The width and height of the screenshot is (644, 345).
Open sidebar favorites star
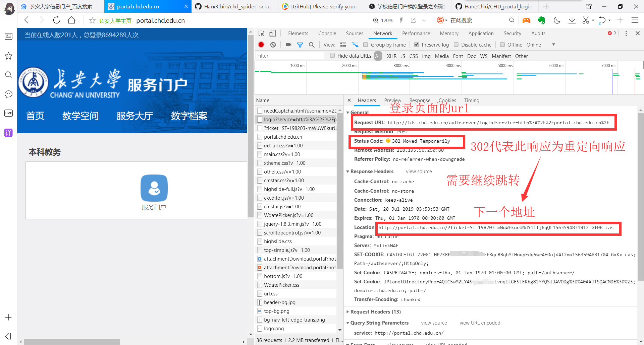(8, 56)
